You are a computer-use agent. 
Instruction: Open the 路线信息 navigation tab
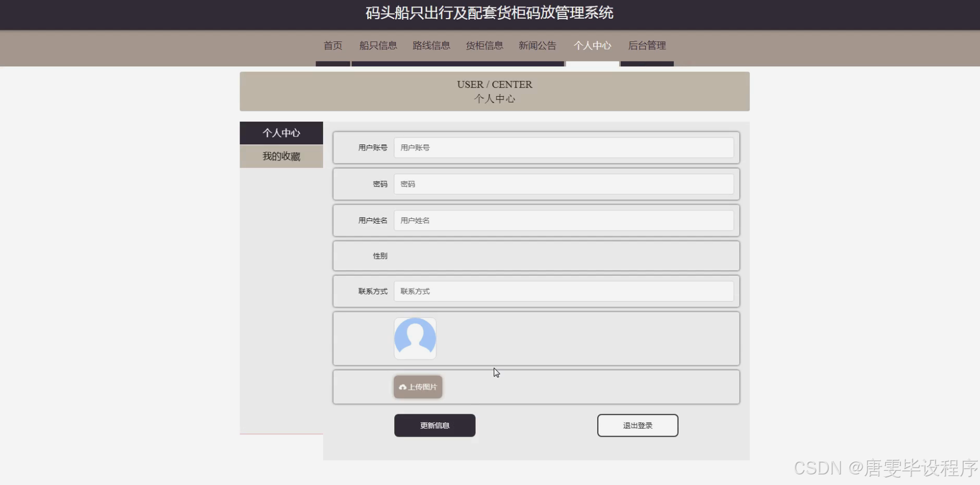[431, 46]
